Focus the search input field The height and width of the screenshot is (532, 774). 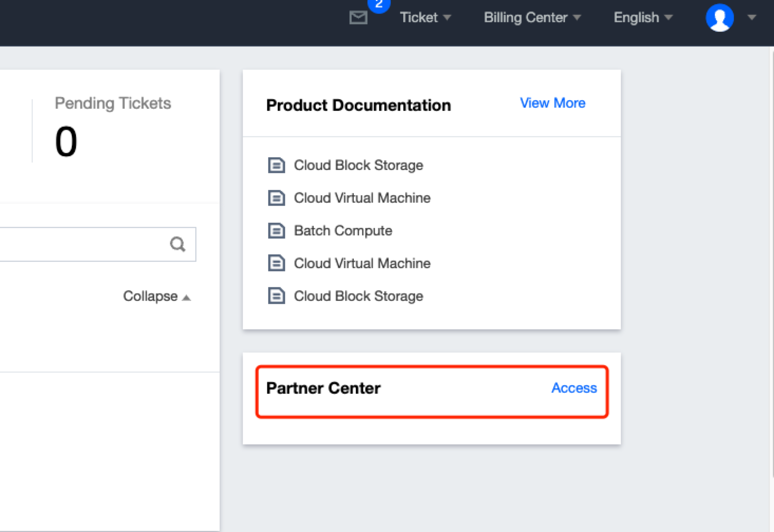[x=79, y=244]
